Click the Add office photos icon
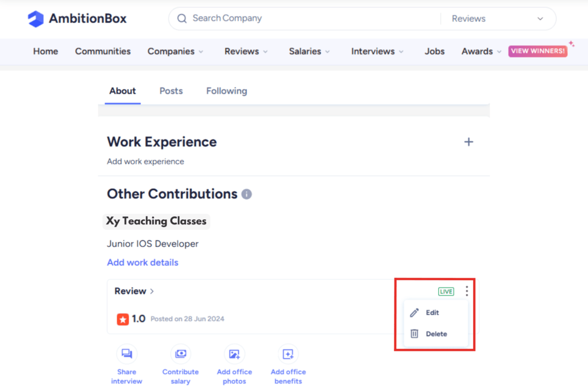This screenshot has width=588, height=392. [234, 354]
